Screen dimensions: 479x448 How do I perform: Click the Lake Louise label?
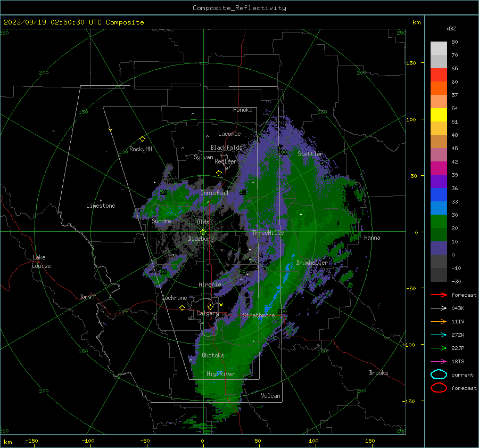41,262
